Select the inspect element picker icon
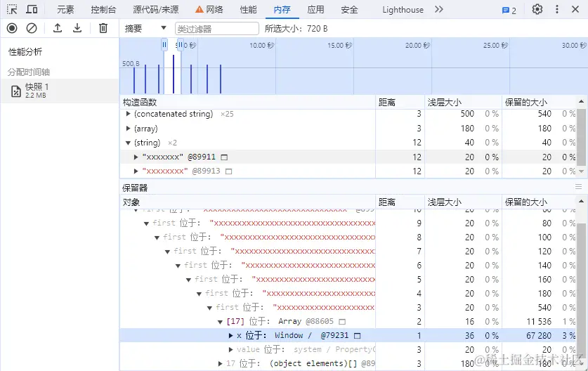 click(12, 9)
